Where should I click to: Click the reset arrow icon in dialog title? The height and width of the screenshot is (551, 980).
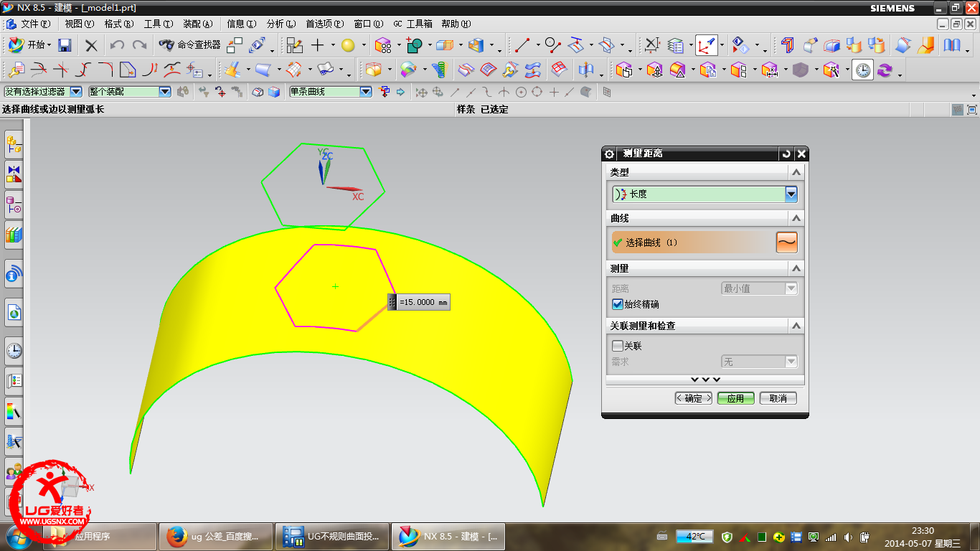pos(786,154)
